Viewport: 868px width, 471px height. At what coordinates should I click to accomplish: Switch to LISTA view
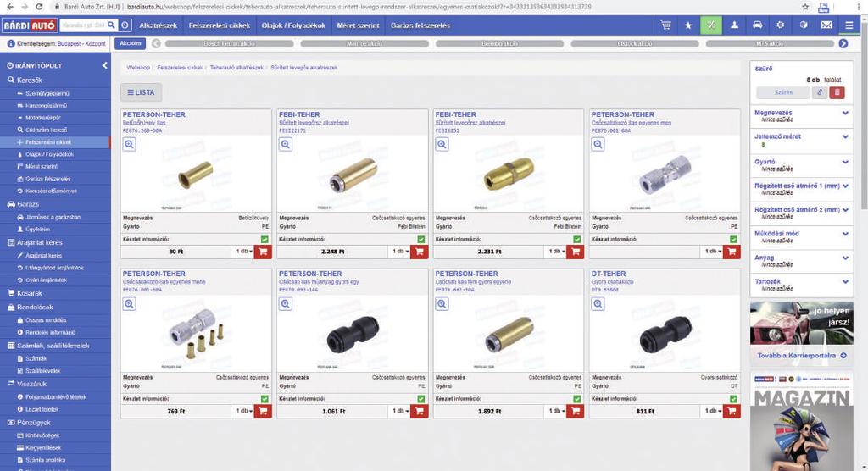coord(142,92)
